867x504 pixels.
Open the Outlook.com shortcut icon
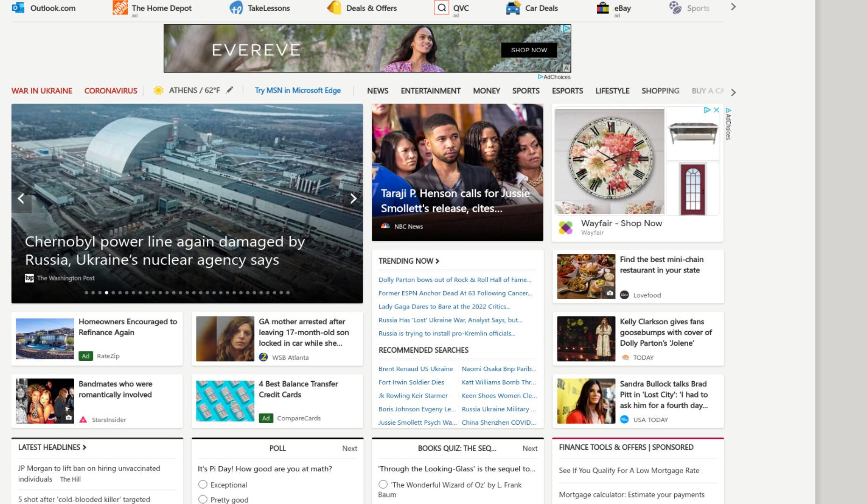[18, 7]
